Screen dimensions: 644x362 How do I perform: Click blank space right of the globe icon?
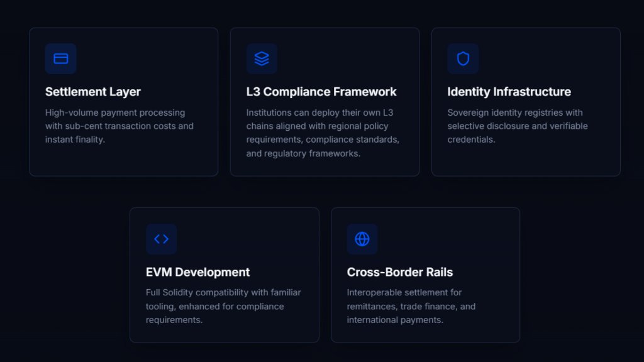[447, 239]
